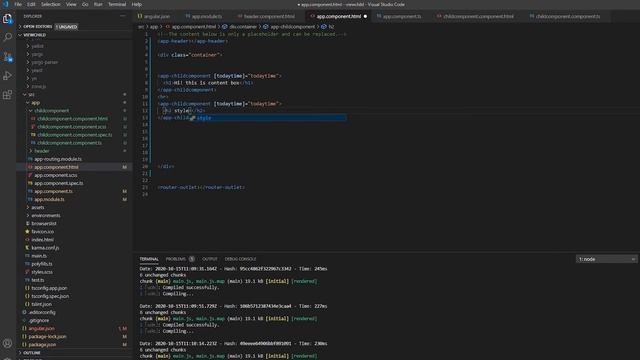Open childcomponent.component.scss in the file tree
Image resolution: width=640 pixels, height=360 pixels.
(72, 127)
